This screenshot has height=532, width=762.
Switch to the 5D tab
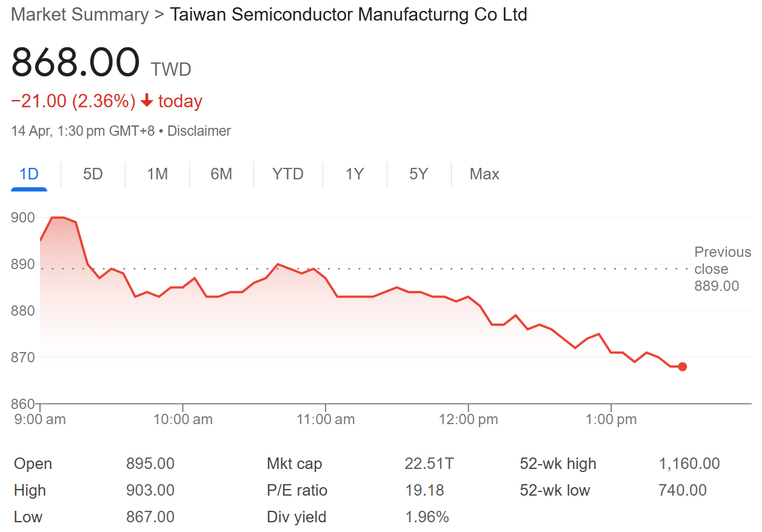coord(93,175)
